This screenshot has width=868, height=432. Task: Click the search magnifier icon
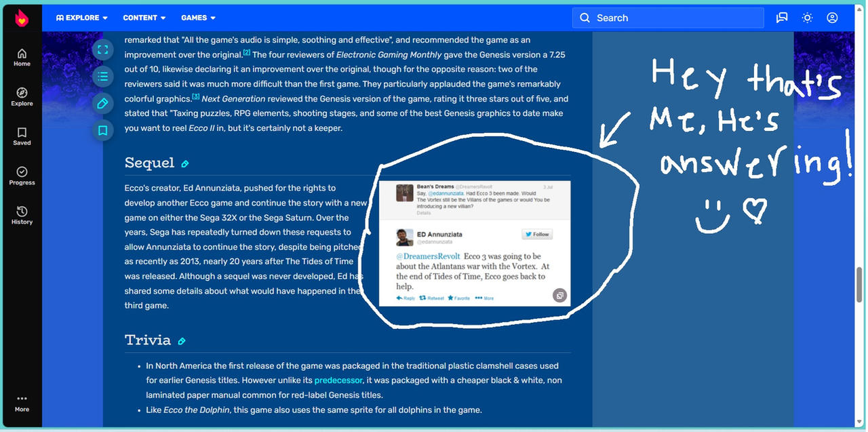pos(585,18)
